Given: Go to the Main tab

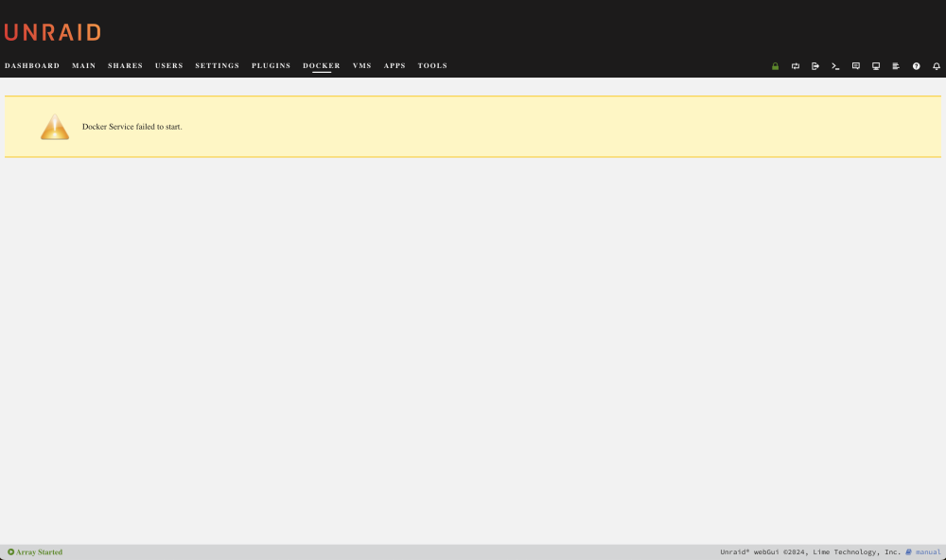Looking at the screenshot, I should (84, 66).
